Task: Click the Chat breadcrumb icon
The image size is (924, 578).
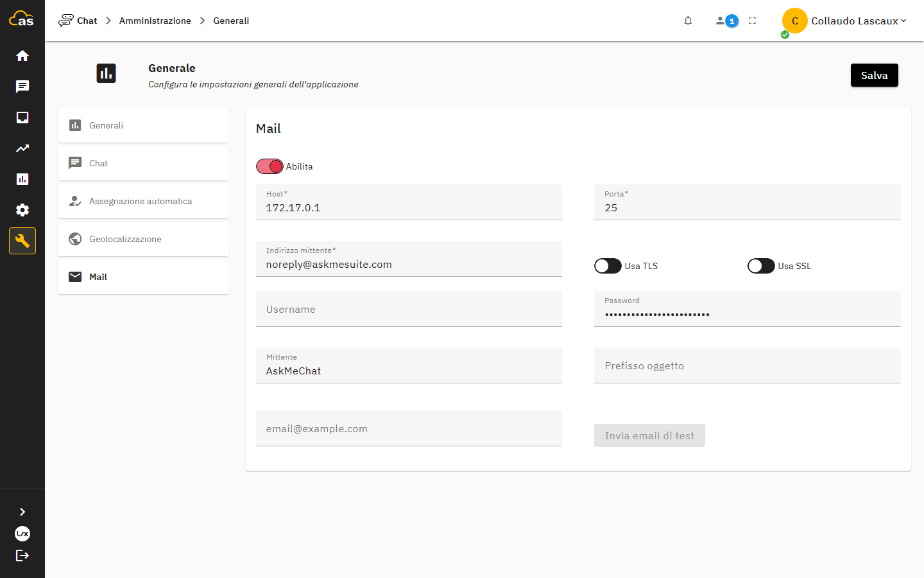Action: 66,21
